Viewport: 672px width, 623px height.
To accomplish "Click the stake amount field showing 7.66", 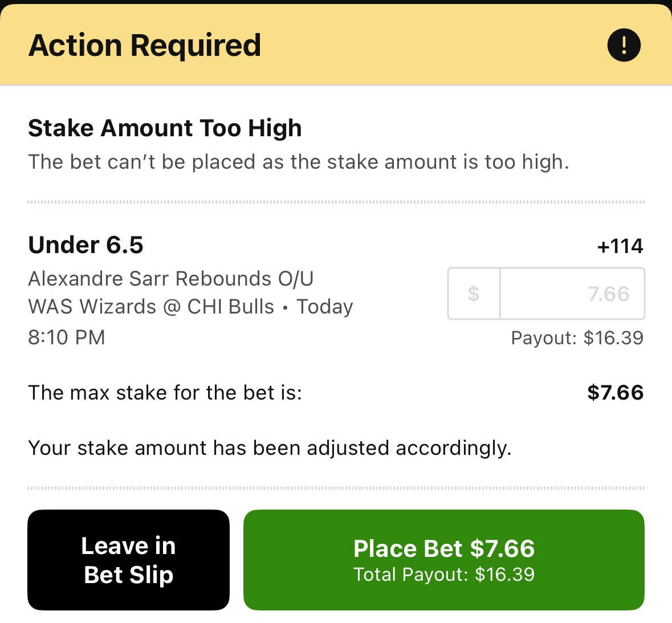I will pos(572,294).
